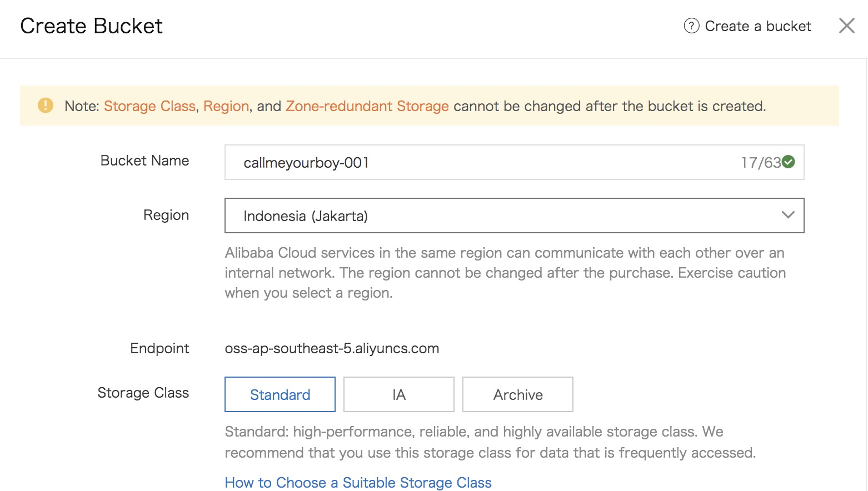Screen dimensions: 868x491
Task: Click the oss-ap-southeast-5.aliyuncs.com endpoint text
Action: tap(332, 348)
